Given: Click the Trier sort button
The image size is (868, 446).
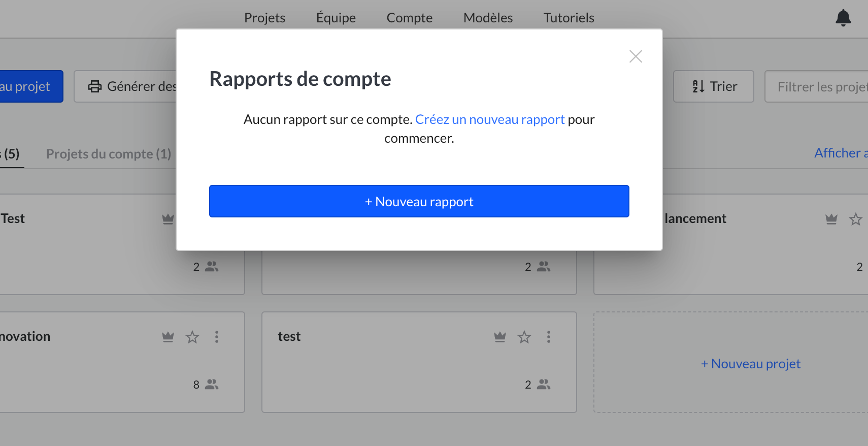Looking at the screenshot, I should click(x=714, y=86).
